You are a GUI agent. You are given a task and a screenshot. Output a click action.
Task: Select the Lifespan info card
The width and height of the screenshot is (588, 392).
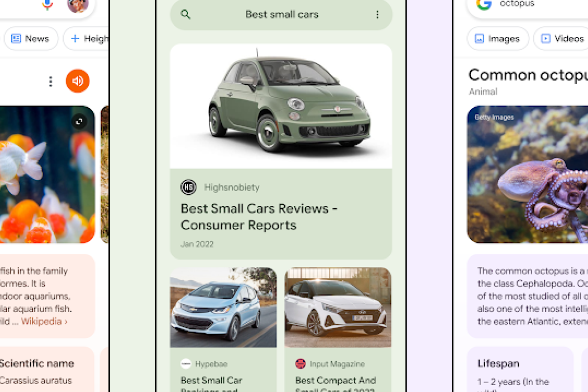[520, 369]
